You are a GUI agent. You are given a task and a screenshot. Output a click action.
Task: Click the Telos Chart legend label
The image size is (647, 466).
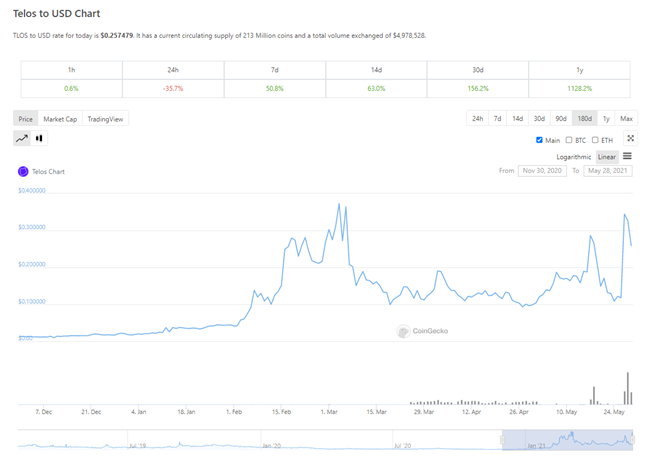48,172
